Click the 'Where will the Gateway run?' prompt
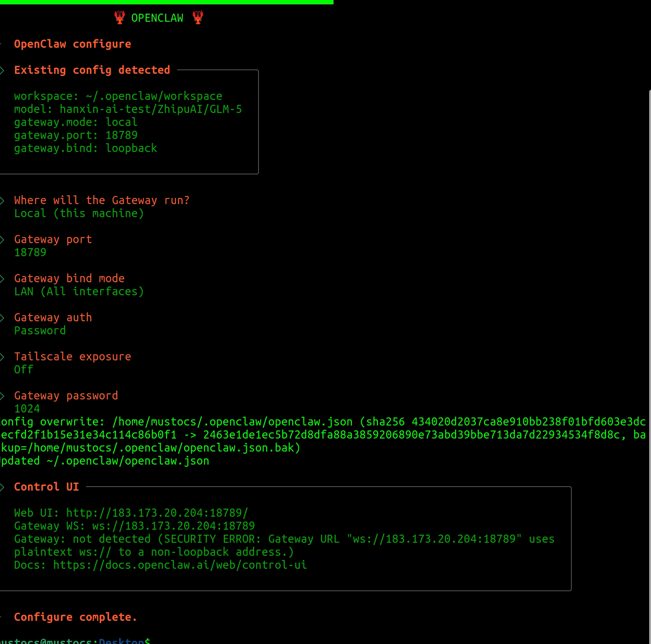651x644 pixels. tap(102, 200)
